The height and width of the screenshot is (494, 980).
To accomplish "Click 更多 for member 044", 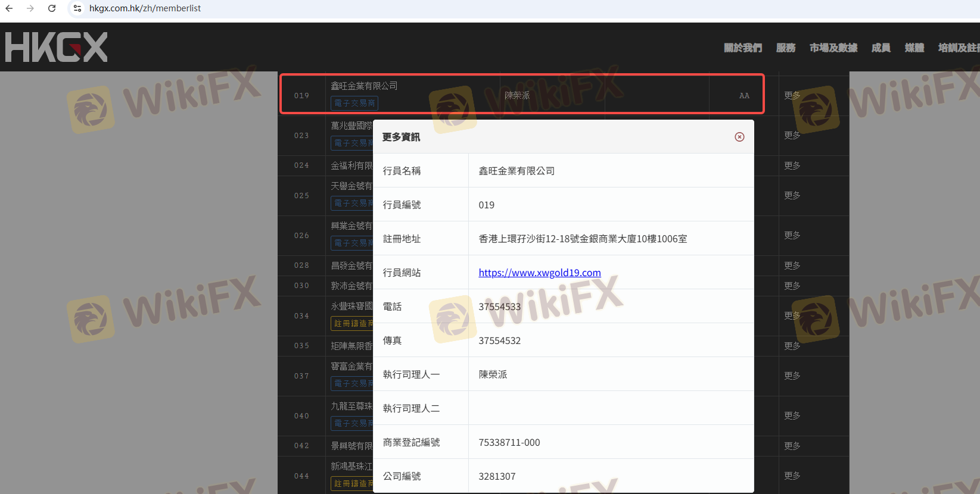I will (x=792, y=476).
